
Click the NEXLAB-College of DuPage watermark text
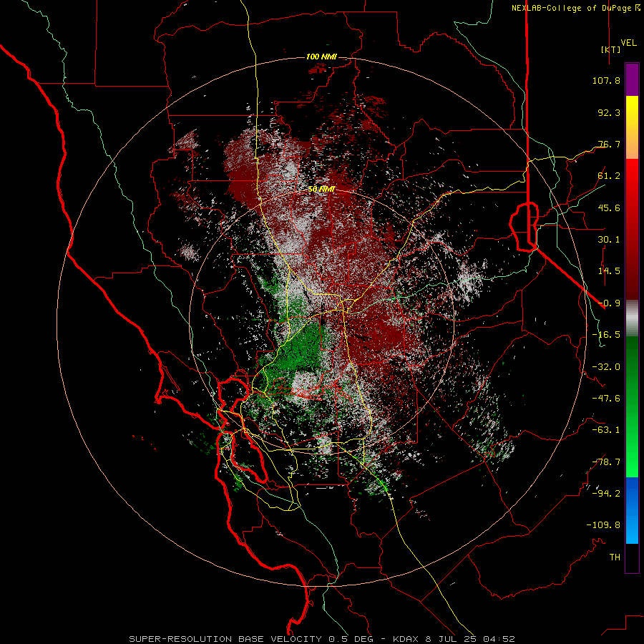click(575, 8)
